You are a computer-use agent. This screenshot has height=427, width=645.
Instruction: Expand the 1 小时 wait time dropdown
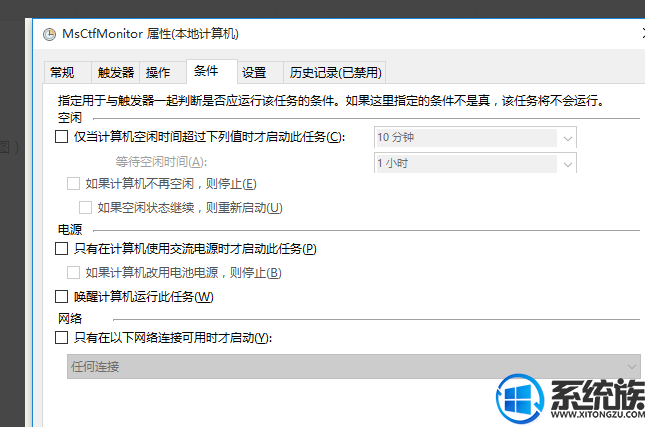point(475,163)
